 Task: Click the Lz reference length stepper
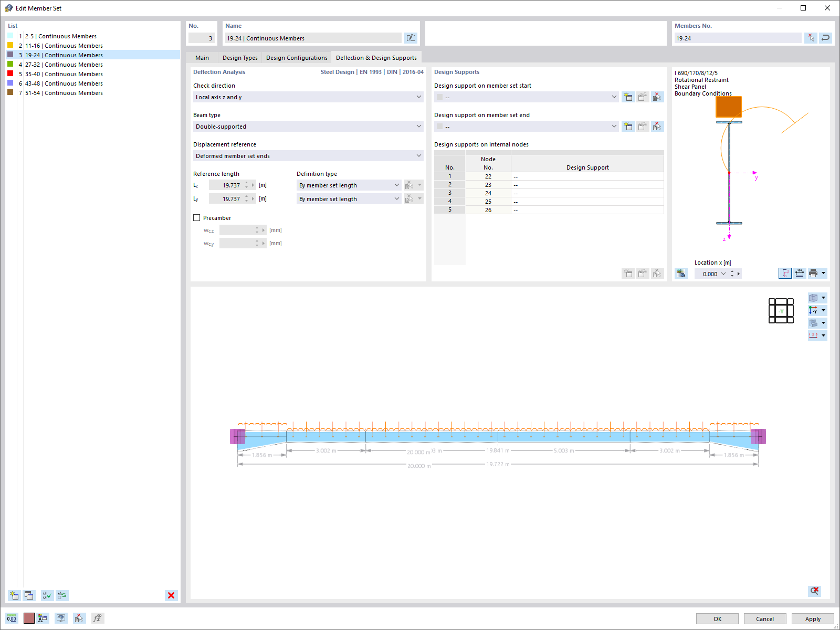coord(246,185)
